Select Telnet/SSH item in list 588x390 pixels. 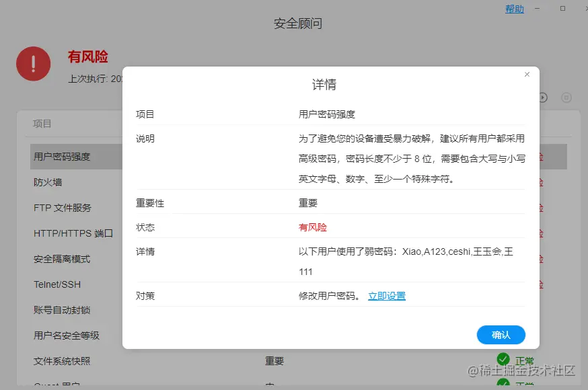point(57,284)
